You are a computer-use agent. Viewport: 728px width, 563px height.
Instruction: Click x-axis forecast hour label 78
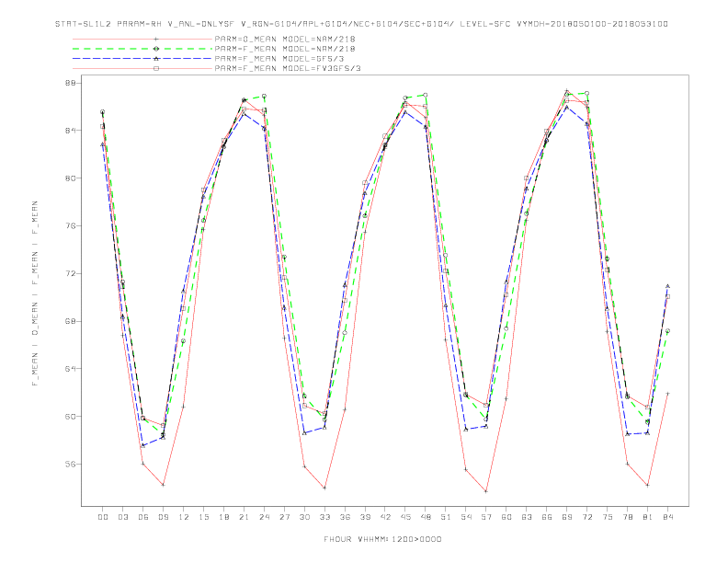pos(627,517)
